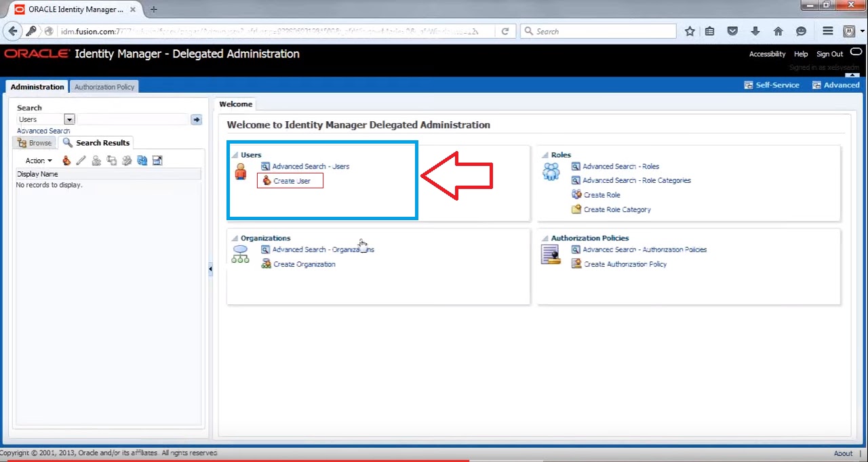Image resolution: width=868 pixels, height=462 pixels.
Task: Collapse the left search panel with the sidebar arrow
Action: (x=210, y=269)
